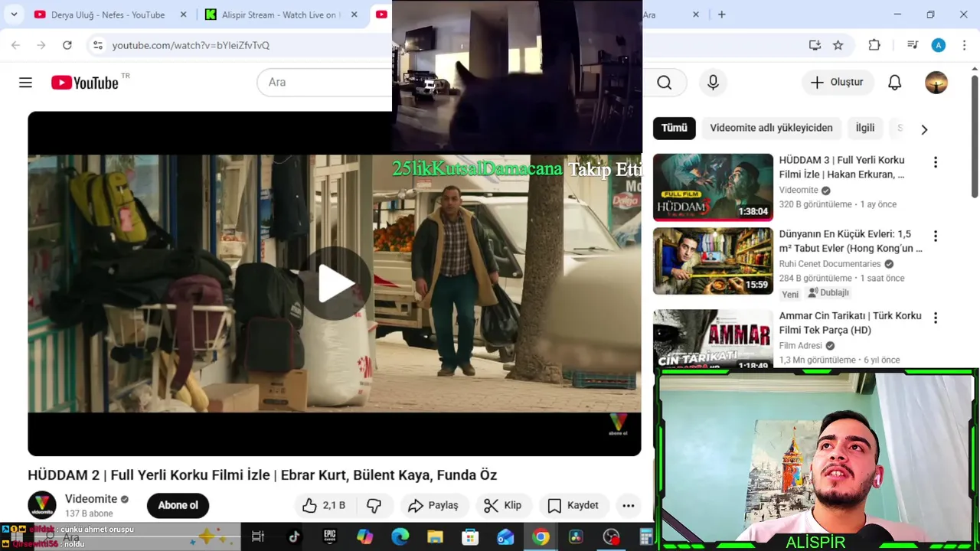Open File Explorer from the taskbar

436,537
